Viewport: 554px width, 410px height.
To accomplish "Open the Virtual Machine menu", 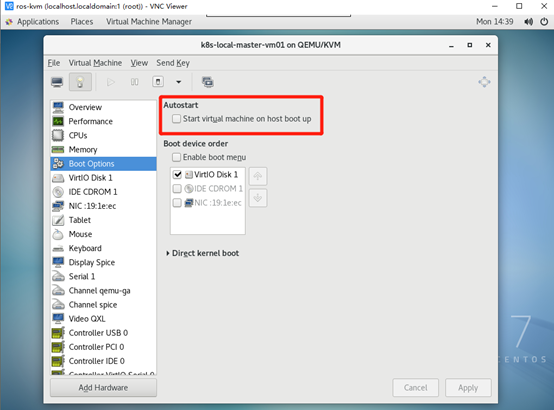I will pyautogui.click(x=95, y=63).
